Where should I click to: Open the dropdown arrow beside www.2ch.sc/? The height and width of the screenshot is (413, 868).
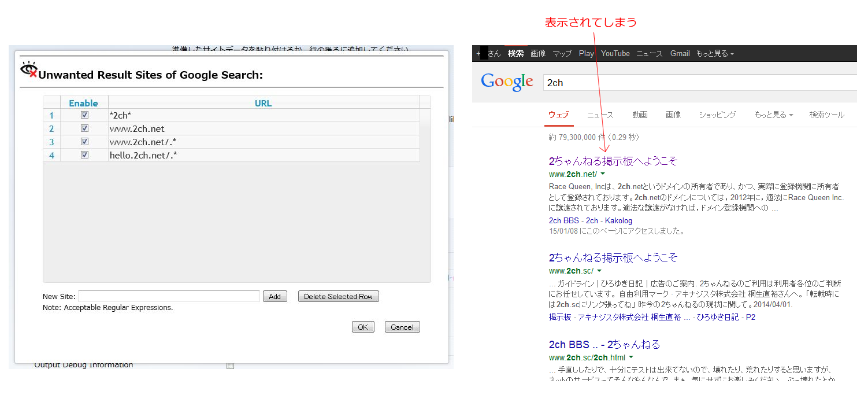tap(599, 271)
